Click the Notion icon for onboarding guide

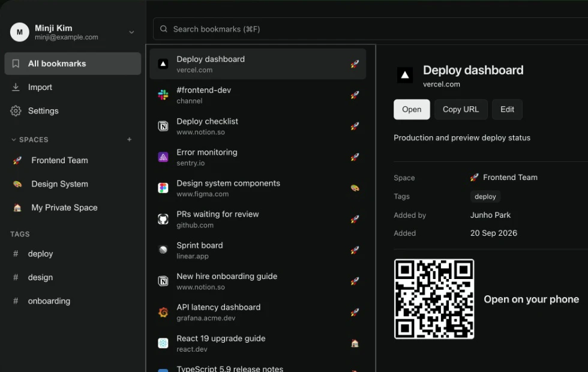(x=163, y=281)
